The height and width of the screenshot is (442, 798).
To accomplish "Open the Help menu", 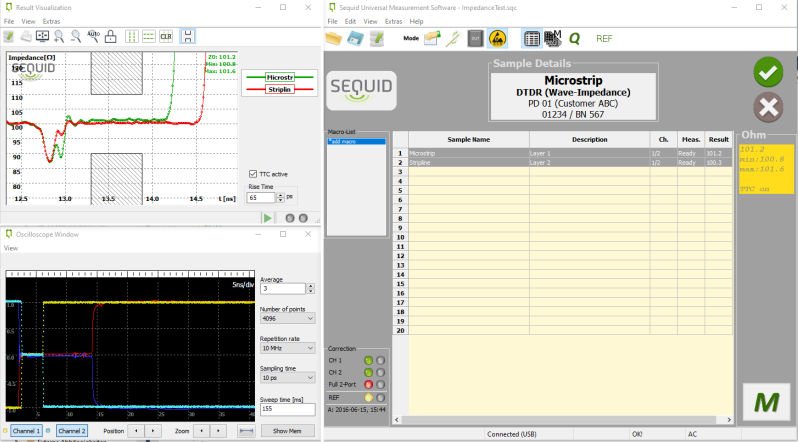I will click(417, 21).
